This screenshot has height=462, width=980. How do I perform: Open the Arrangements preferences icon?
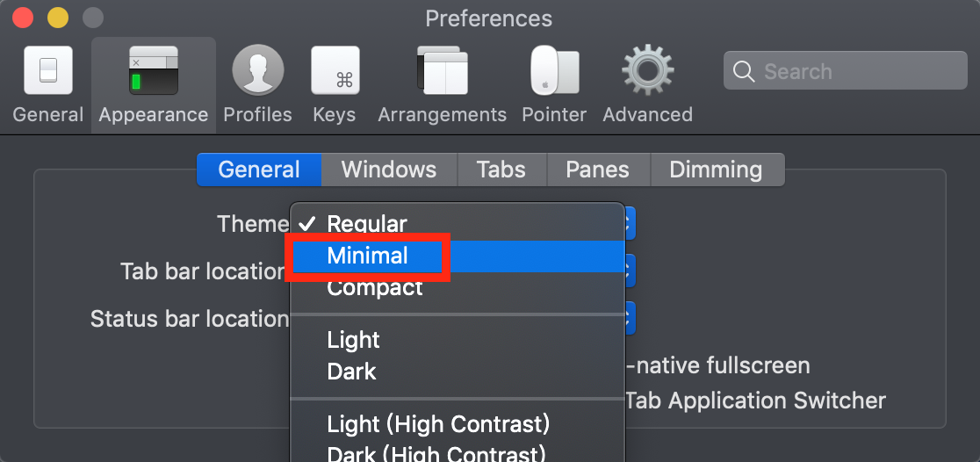[443, 70]
